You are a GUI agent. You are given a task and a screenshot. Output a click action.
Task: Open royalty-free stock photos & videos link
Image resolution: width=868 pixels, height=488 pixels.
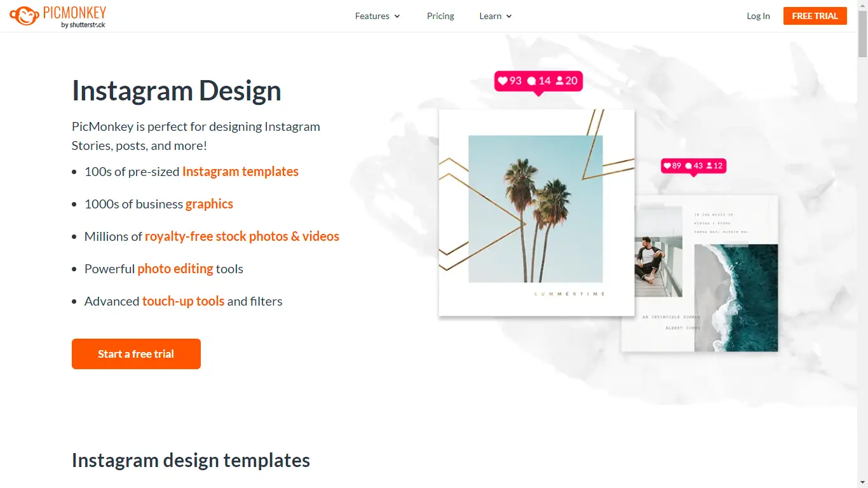[x=242, y=236]
